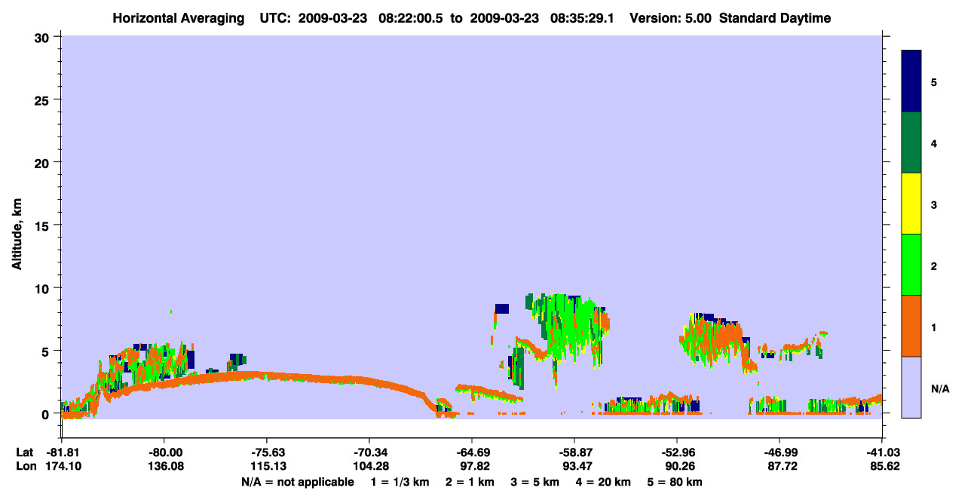Viewport: 980px width, 503px height.
Task: Click the '4 = 20 km' legend entry
Action: 605,482
